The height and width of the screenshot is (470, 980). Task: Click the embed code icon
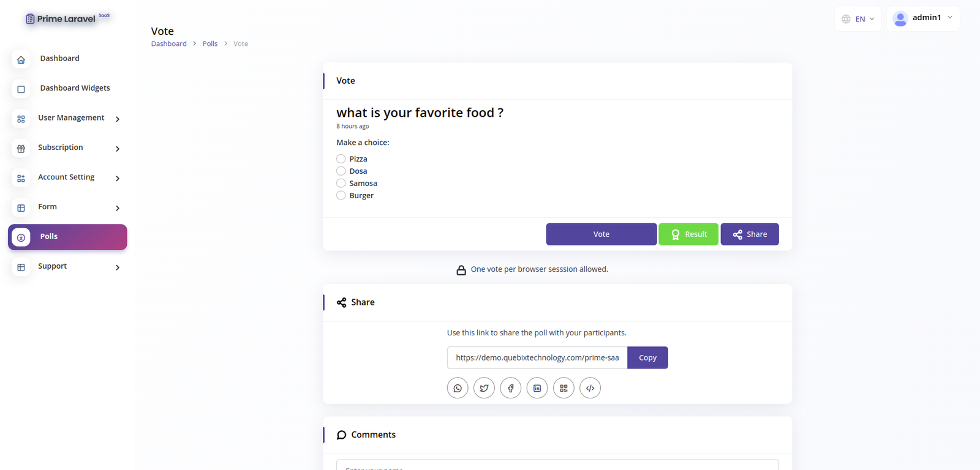click(x=590, y=388)
